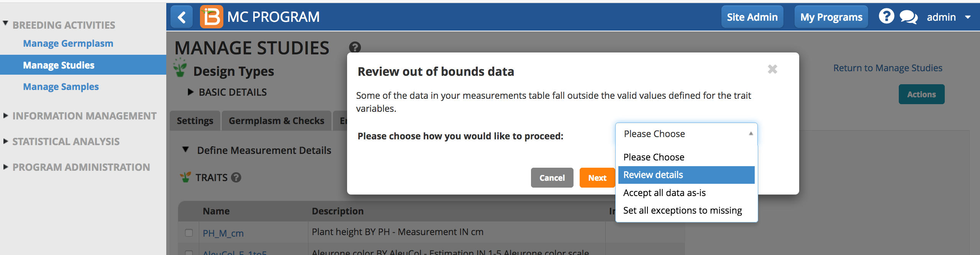Follow Return to Manage Studies link

tap(888, 68)
